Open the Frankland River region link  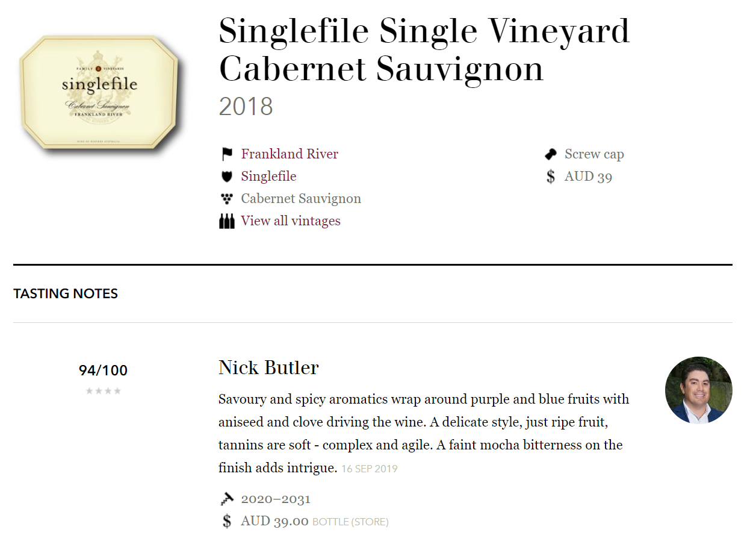coord(290,154)
